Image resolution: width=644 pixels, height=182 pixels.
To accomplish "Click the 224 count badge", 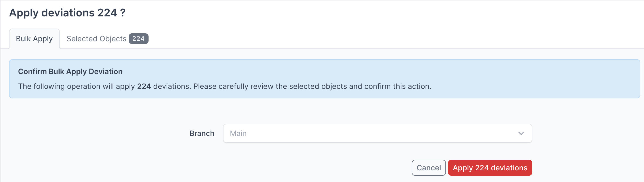I will pos(138,39).
